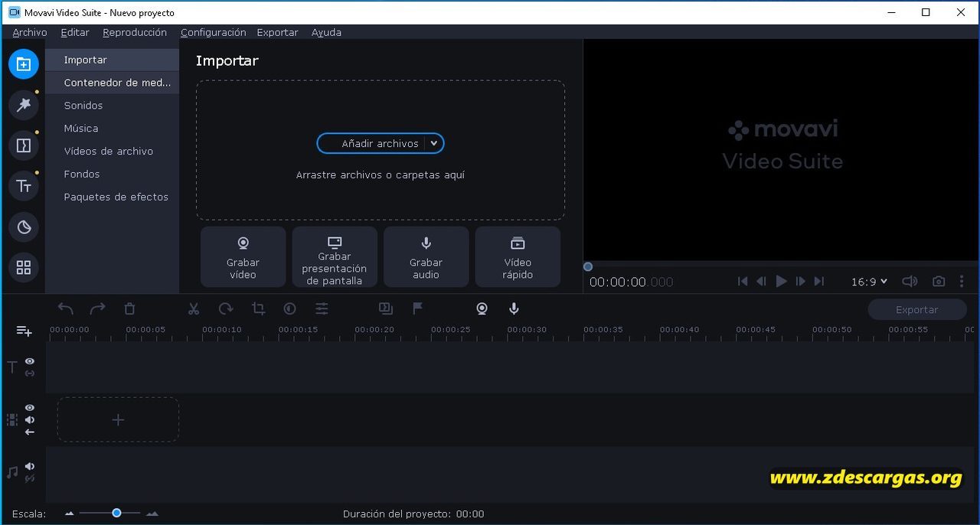Step forward one frame in player

click(800, 281)
